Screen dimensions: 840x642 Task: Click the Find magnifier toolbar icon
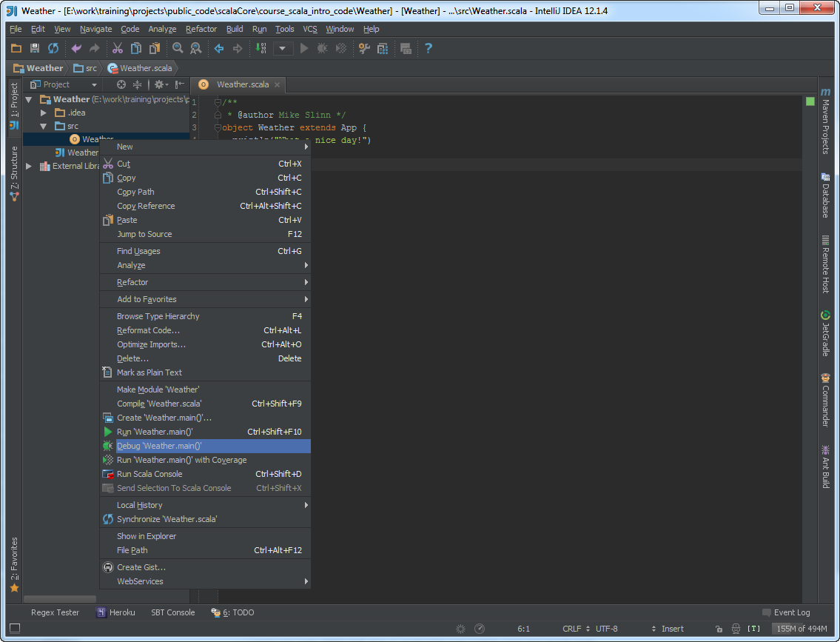[178, 48]
